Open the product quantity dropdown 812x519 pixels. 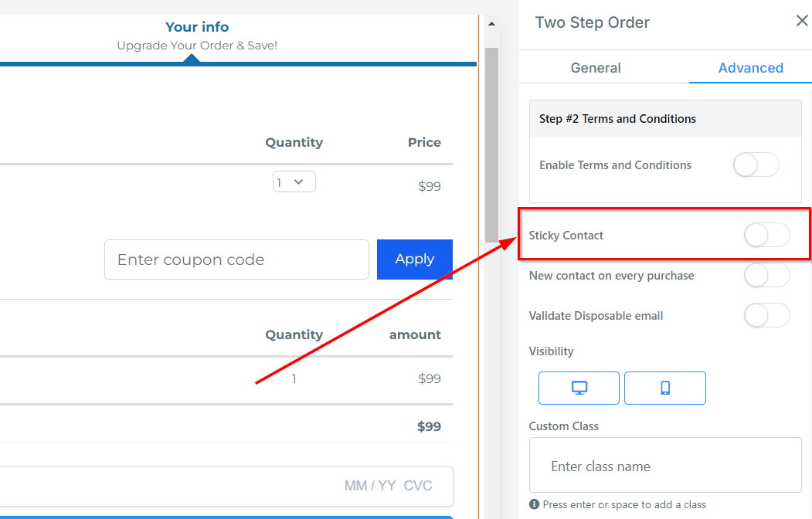[x=294, y=182]
